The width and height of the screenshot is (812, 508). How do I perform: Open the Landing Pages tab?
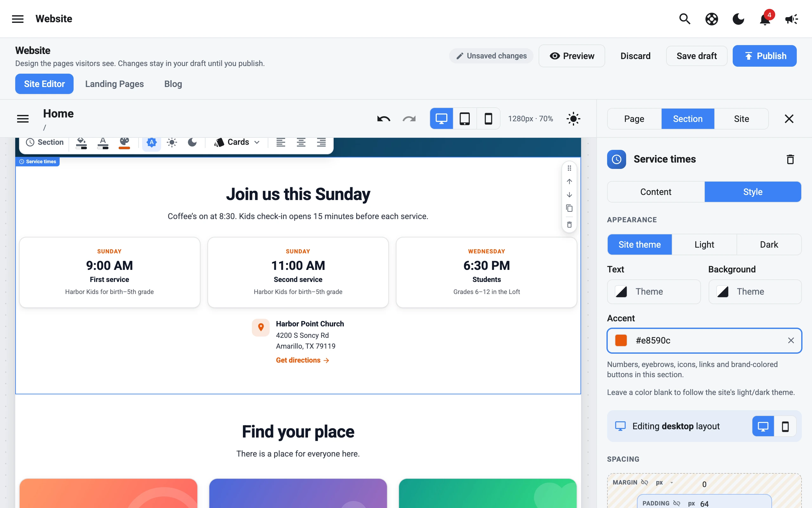[115, 84]
